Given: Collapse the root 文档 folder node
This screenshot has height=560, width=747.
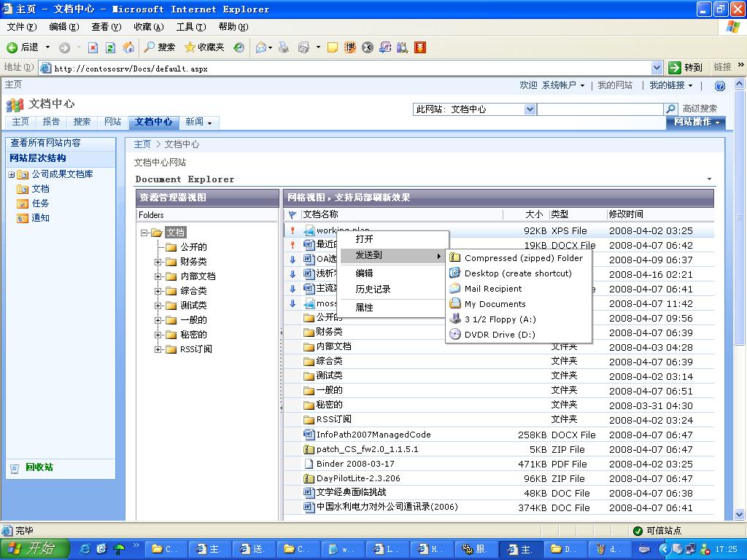Looking at the screenshot, I should [144, 233].
